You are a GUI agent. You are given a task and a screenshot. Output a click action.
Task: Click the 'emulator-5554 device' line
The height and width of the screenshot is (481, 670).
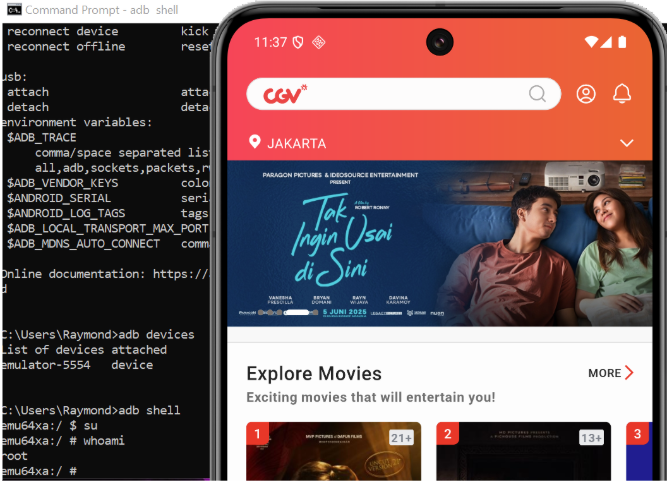point(77,365)
